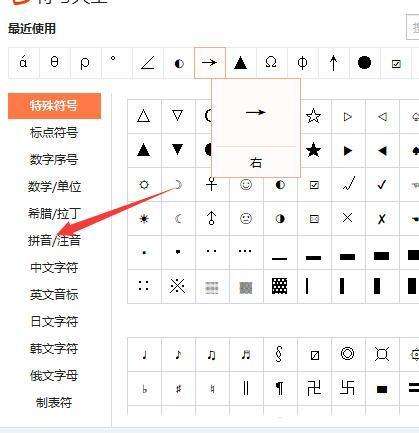Insert the eighth note ♪
Image resolution: width=419 pixels, height=433 pixels.
(178, 354)
